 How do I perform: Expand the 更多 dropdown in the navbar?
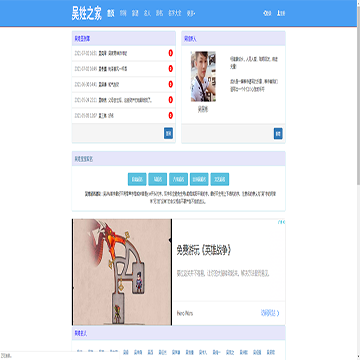pos(191,14)
